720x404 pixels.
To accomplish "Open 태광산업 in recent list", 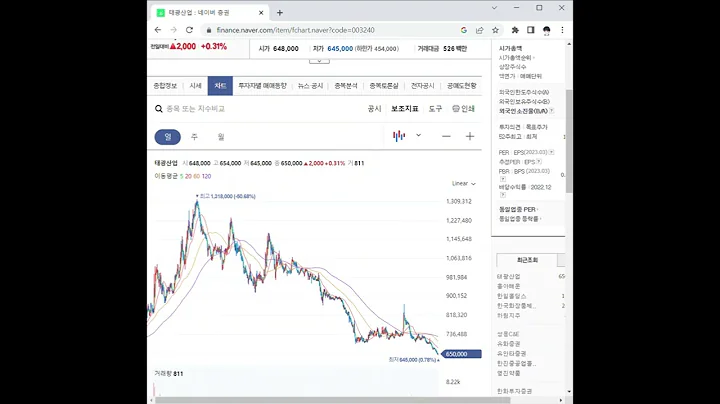I will coord(509,276).
